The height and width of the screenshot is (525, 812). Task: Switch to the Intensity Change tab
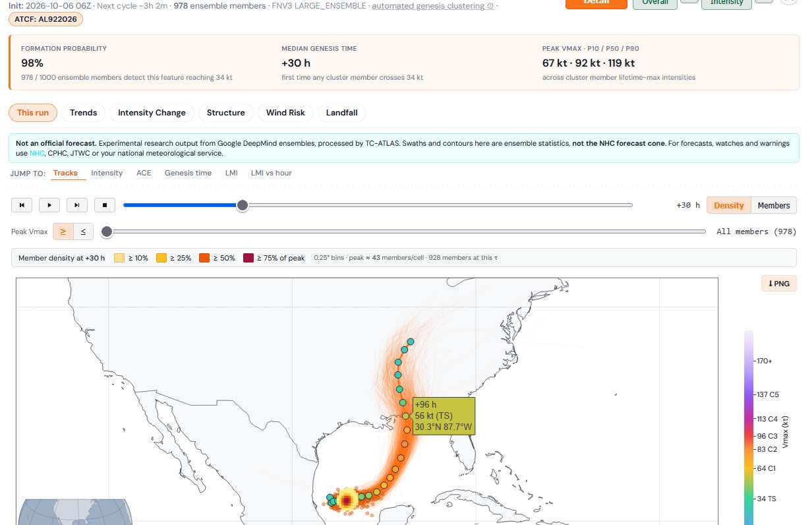click(152, 113)
